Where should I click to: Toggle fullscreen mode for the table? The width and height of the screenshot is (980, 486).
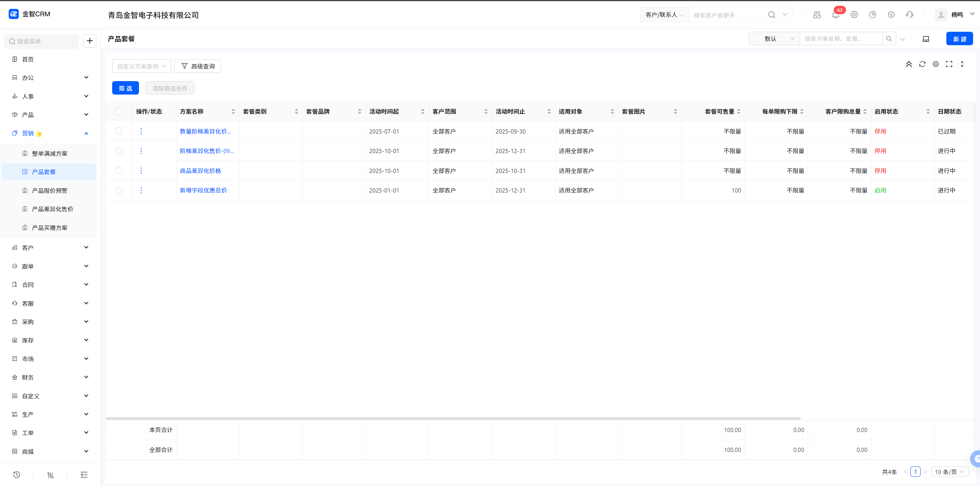pyautogui.click(x=949, y=64)
